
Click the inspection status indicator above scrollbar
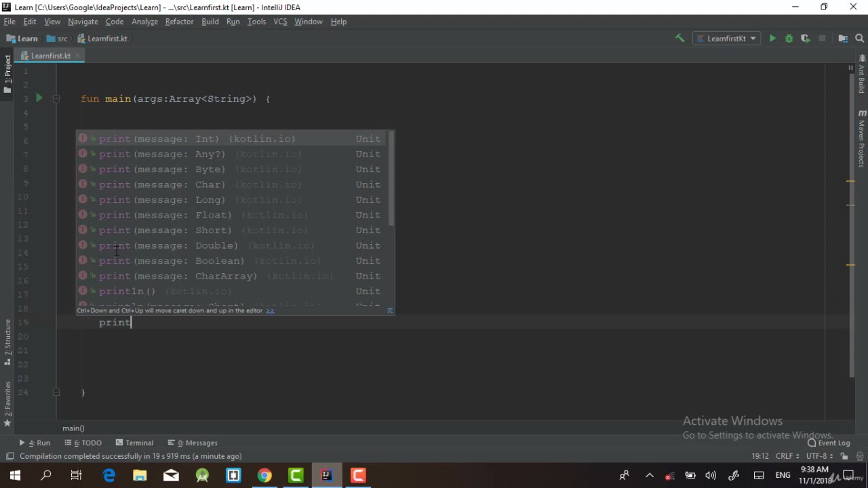[850, 68]
